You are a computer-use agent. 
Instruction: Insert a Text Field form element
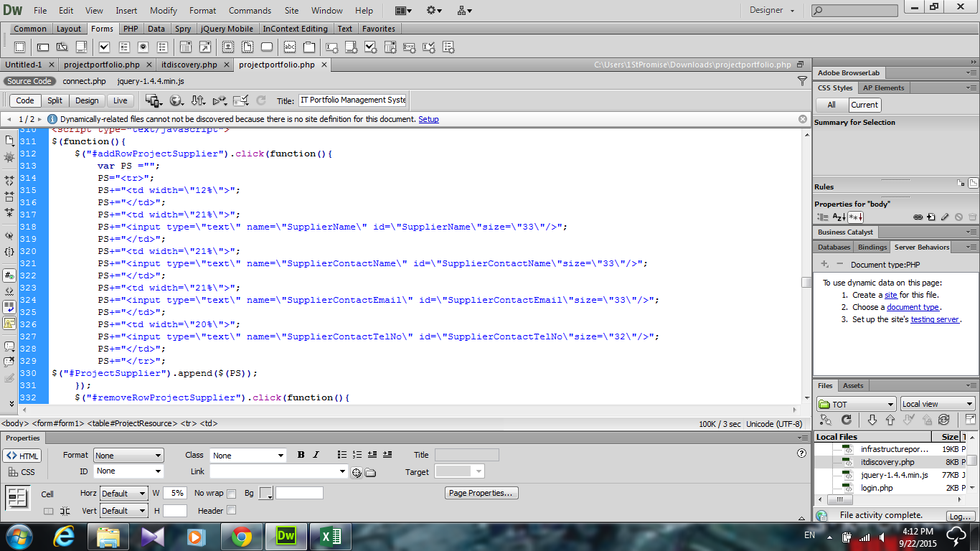coord(43,47)
